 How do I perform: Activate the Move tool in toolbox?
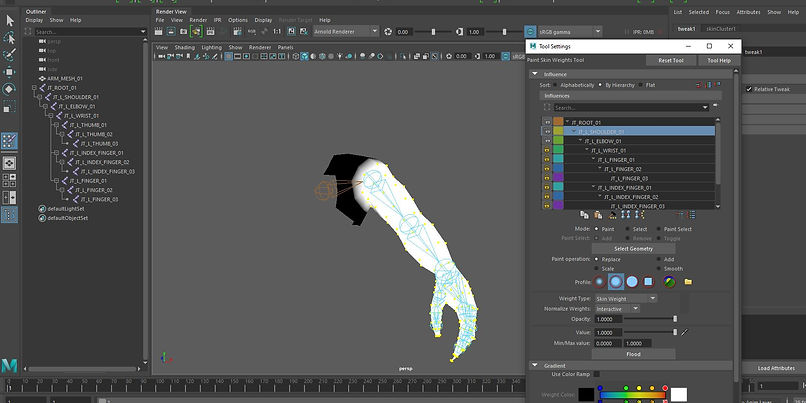point(9,72)
